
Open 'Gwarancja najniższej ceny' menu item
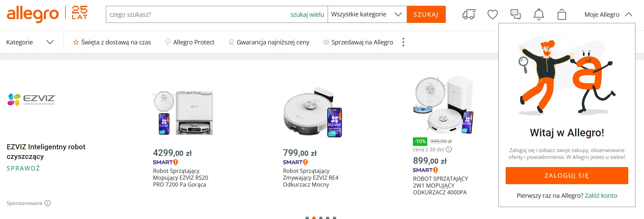269,42
